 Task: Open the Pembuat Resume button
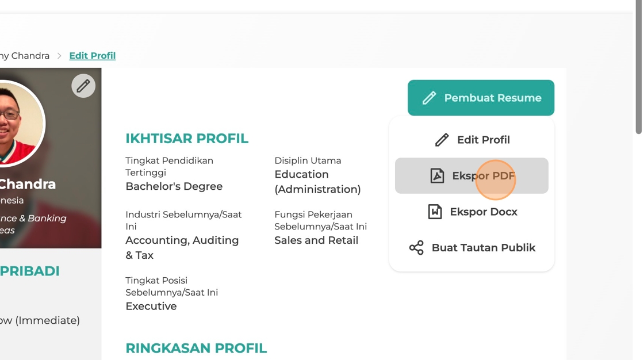[x=481, y=98]
